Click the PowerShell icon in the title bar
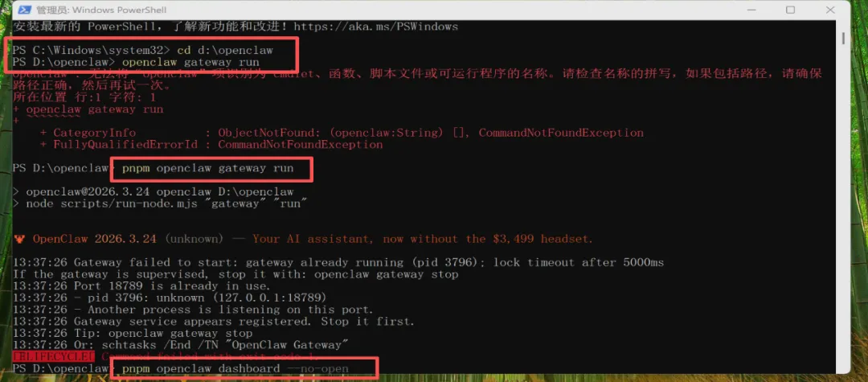 (25, 10)
